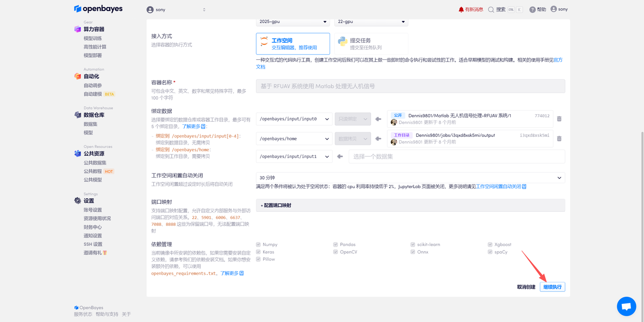The image size is (644, 322).
Task: Open the 22-gpu dropdown
Action: pos(371,22)
